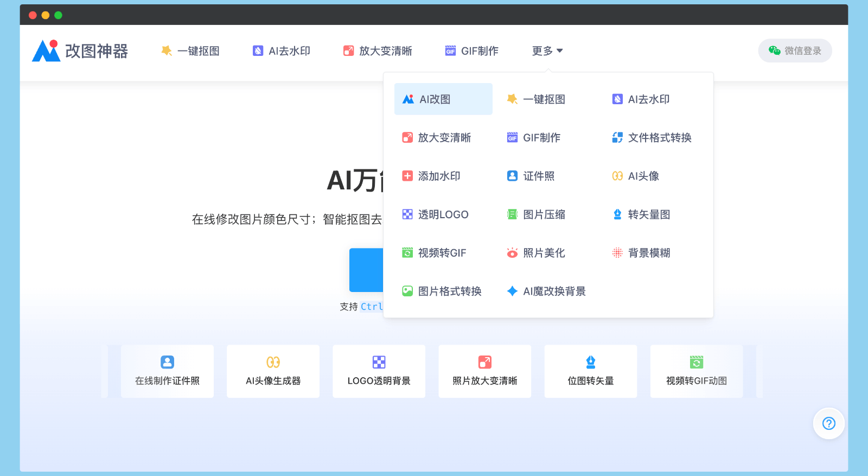
Task: Open GIF制作 in the navbar
Action: tap(472, 50)
